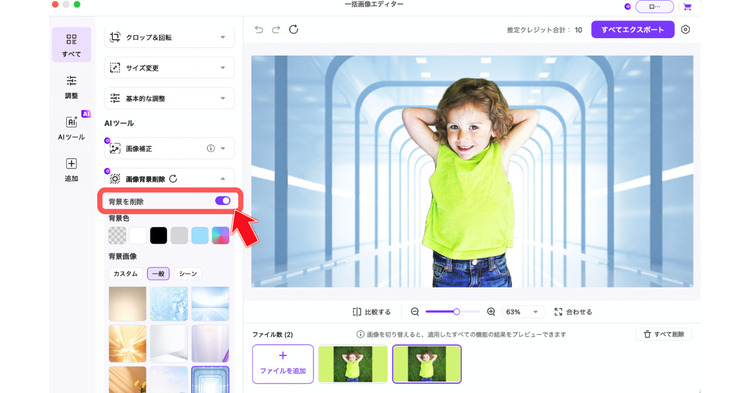Collapse the 画像背景削除 section arrow
The height and width of the screenshot is (393, 750).
(x=223, y=179)
